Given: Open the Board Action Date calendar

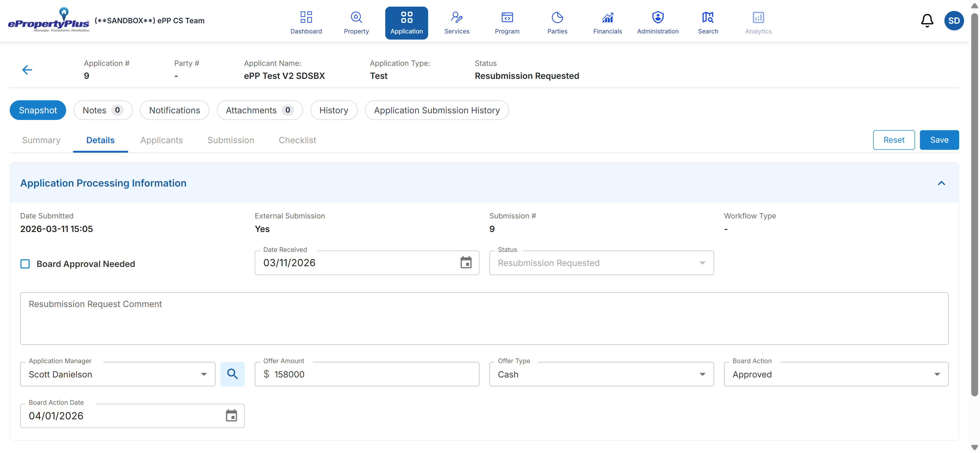Looking at the screenshot, I should pyautogui.click(x=231, y=415).
